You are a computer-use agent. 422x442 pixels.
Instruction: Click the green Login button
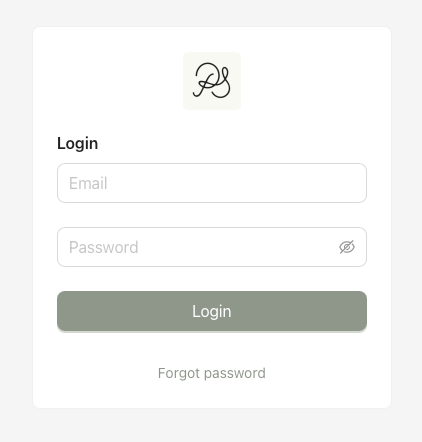tap(212, 311)
